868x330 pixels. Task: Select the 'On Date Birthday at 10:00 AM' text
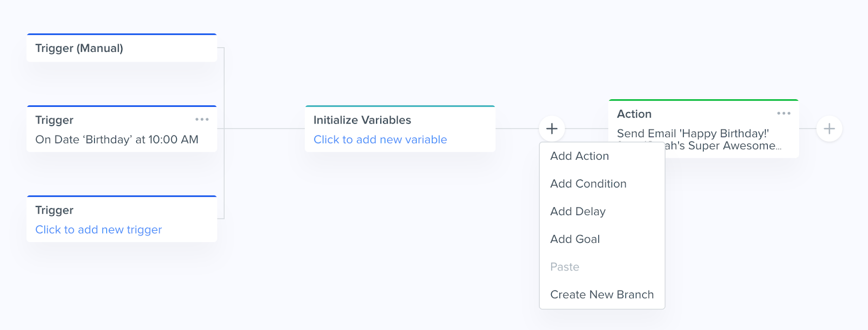pyautogui.click(x=117, y=140)
